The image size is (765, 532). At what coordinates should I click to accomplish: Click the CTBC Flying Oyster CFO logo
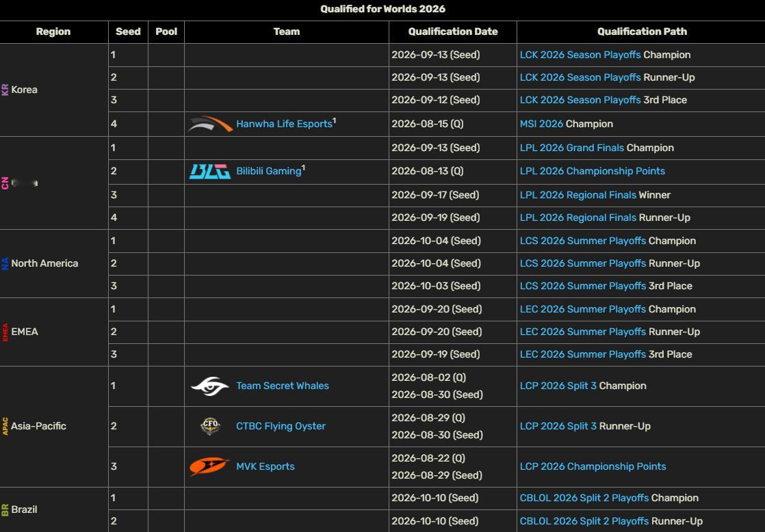[x=210, y=426]
